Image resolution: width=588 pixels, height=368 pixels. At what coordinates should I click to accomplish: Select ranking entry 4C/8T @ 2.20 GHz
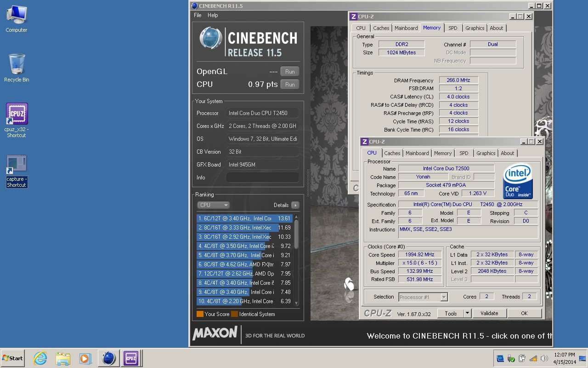(244, 301)
